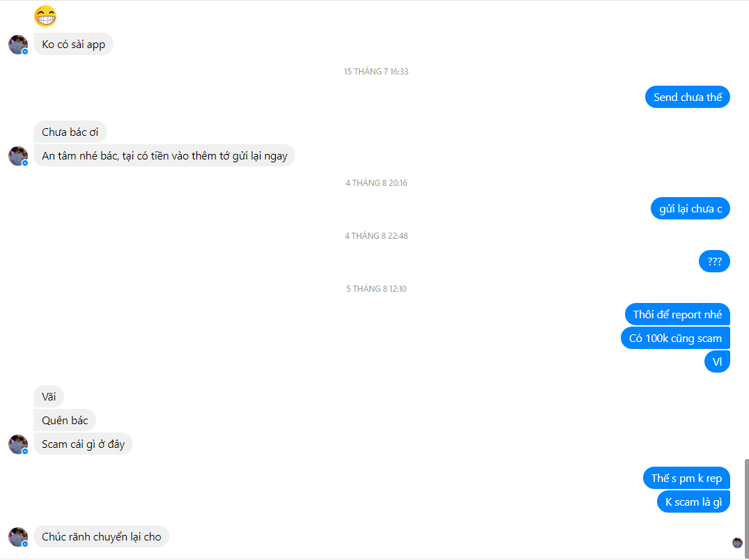Viewport: 749px width, 560px height.
Task: Select the 'Chưa bác ơi' message bubble
Action: (x=70, y=132)
